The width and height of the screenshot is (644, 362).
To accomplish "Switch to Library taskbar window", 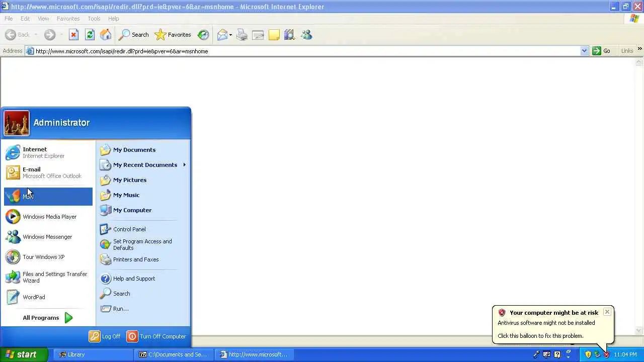I will point(93,354).
